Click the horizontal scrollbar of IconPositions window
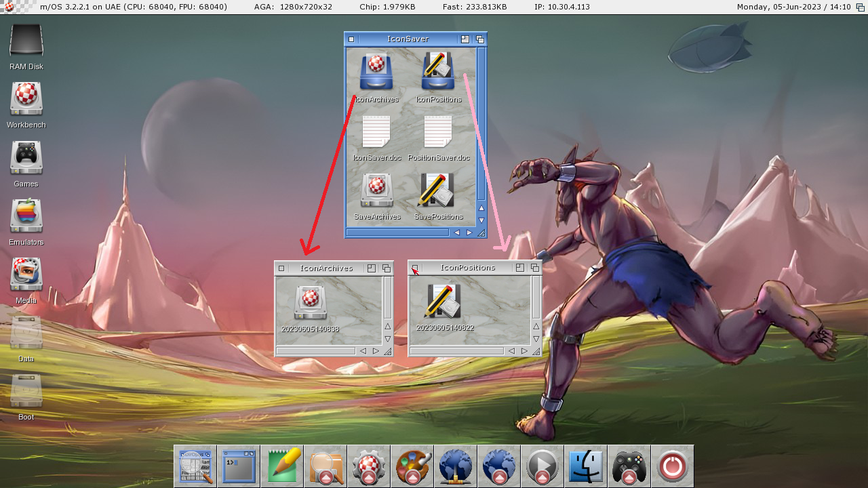Viewport: 868px width, 488px height. click(457, 351)
